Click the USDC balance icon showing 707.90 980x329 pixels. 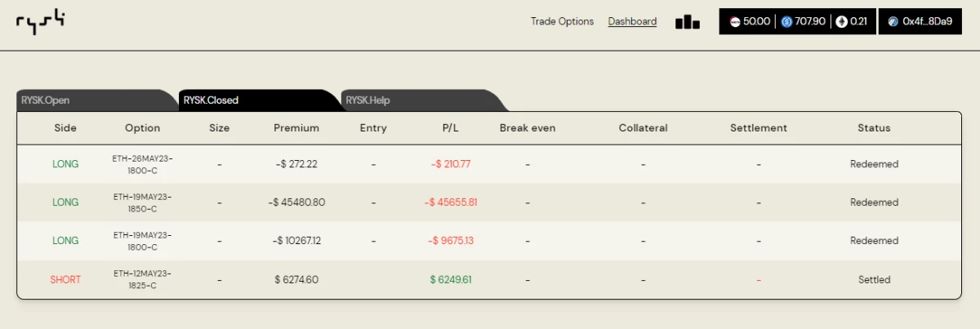click(787, 22)
